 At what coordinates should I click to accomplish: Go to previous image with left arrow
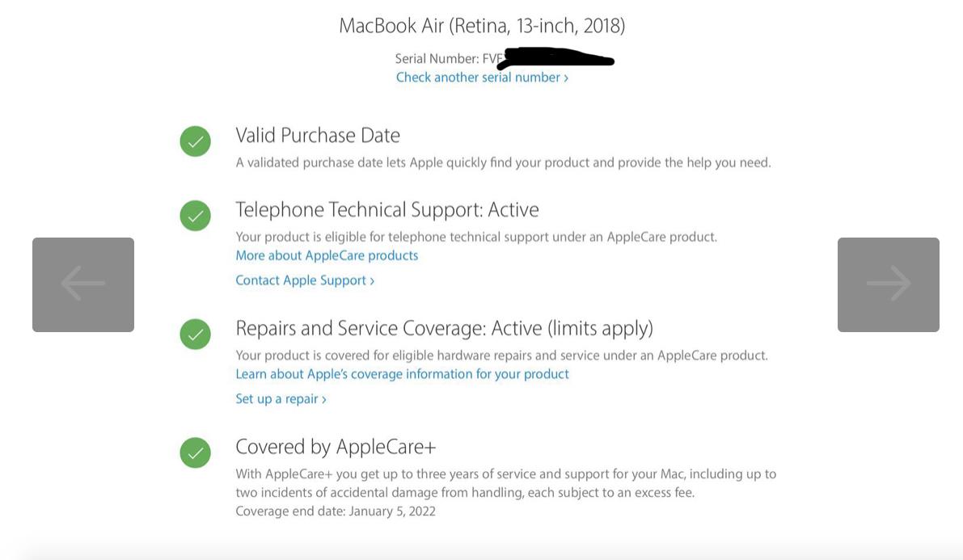(x=83, y=284)
